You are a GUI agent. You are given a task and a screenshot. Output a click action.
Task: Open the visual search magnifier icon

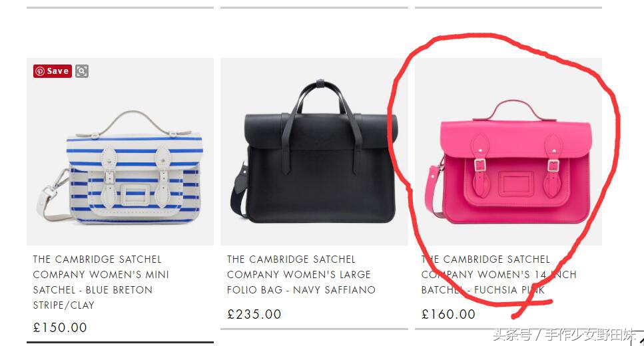click(x=82, y=71)
